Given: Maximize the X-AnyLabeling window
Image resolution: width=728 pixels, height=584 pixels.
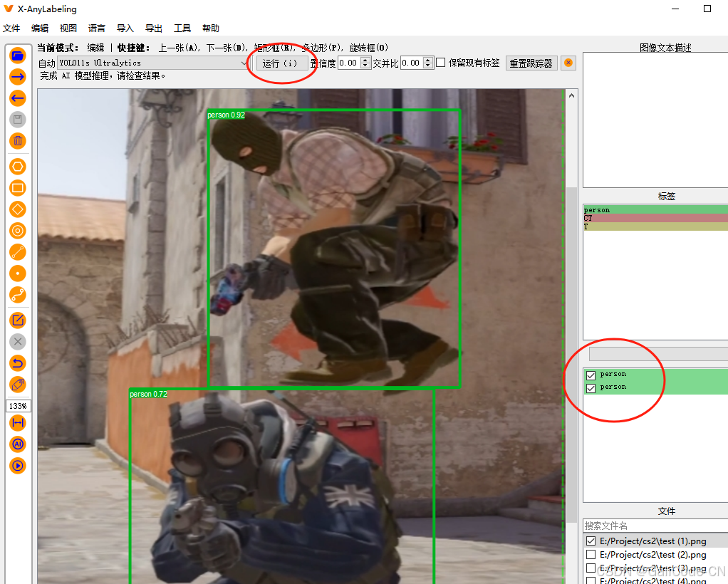Looking at the screenshot, I should click(707, 9).
